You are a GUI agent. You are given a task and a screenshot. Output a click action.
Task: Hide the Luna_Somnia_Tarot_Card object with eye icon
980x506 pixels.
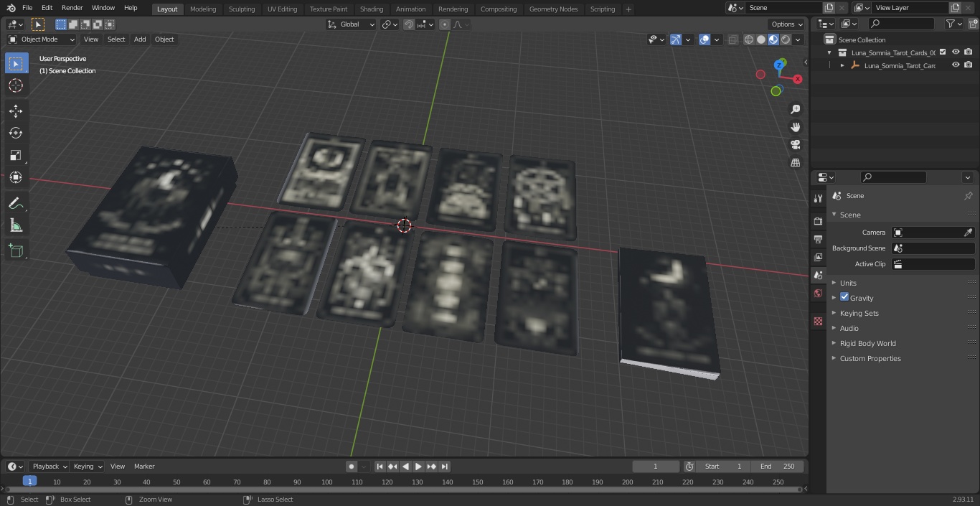pos(956,65)
